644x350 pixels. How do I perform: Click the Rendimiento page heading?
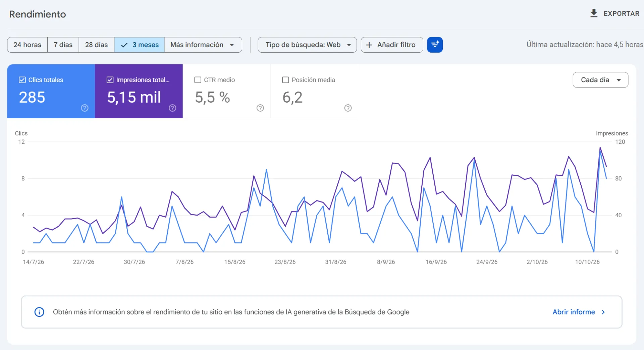point(38,14)
